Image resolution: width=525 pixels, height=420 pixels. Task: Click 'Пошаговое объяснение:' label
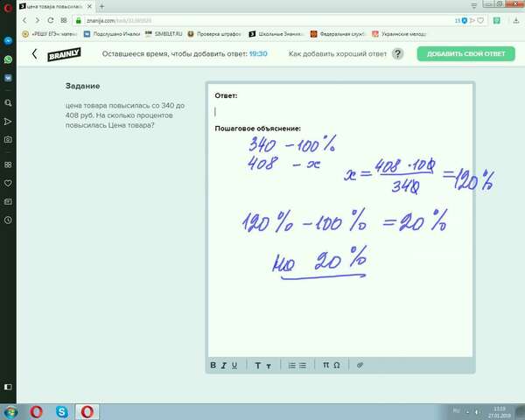(x=257, y=129)
